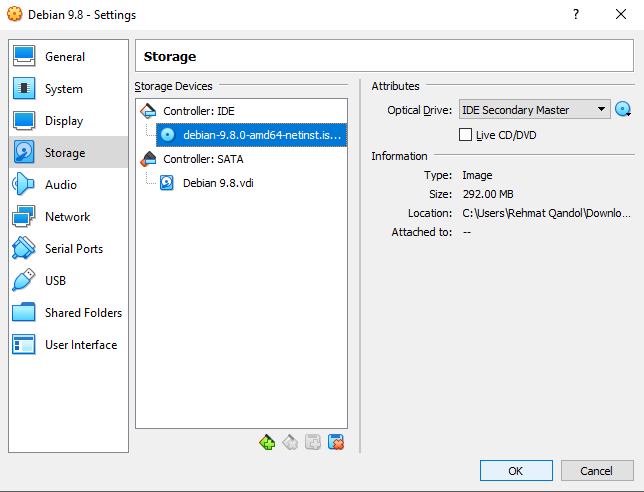The height and width of the screenshot is (492, 644).
Task: Select the debian-9.8.0-amd64-netinst ISO entry
Action: point(262,135)
